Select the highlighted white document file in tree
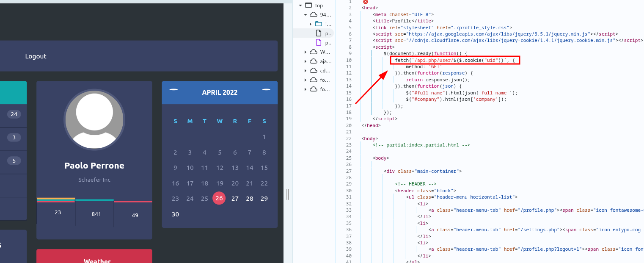The image size is (644, 263). point(319,33)
